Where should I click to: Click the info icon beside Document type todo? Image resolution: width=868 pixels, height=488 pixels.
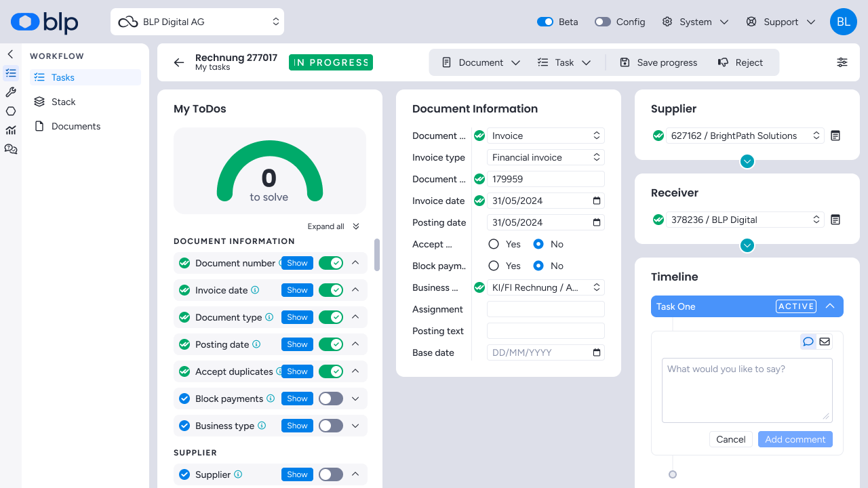269,317
